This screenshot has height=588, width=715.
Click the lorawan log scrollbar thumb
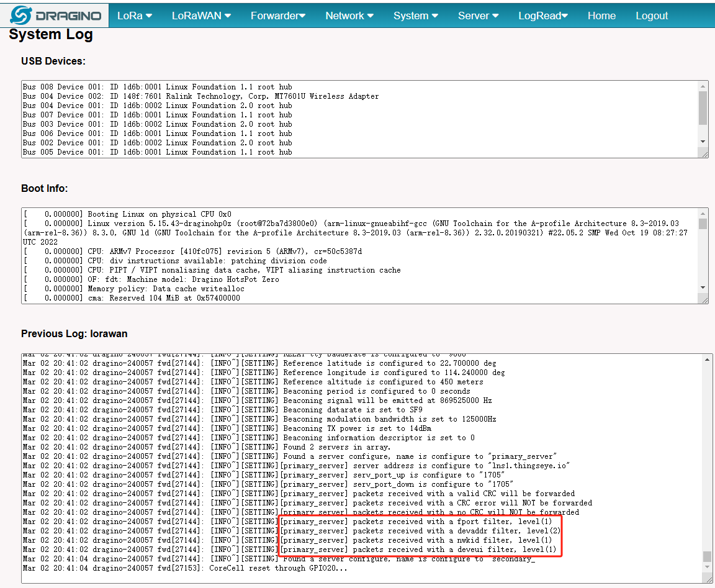pos(707,556)
